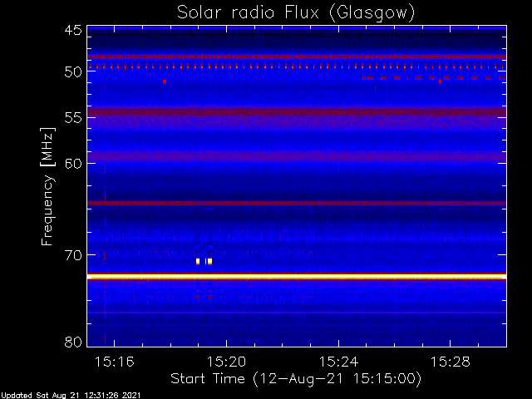Click the 15:24 time tick label
The image size is (532, 399).
click(338, 362)
